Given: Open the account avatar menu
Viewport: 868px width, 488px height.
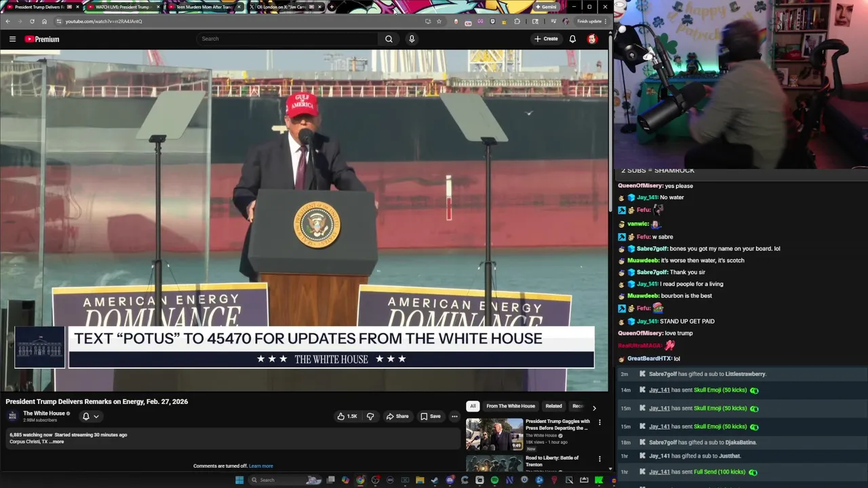Looking at the screenshot, I should click(592, 39).
